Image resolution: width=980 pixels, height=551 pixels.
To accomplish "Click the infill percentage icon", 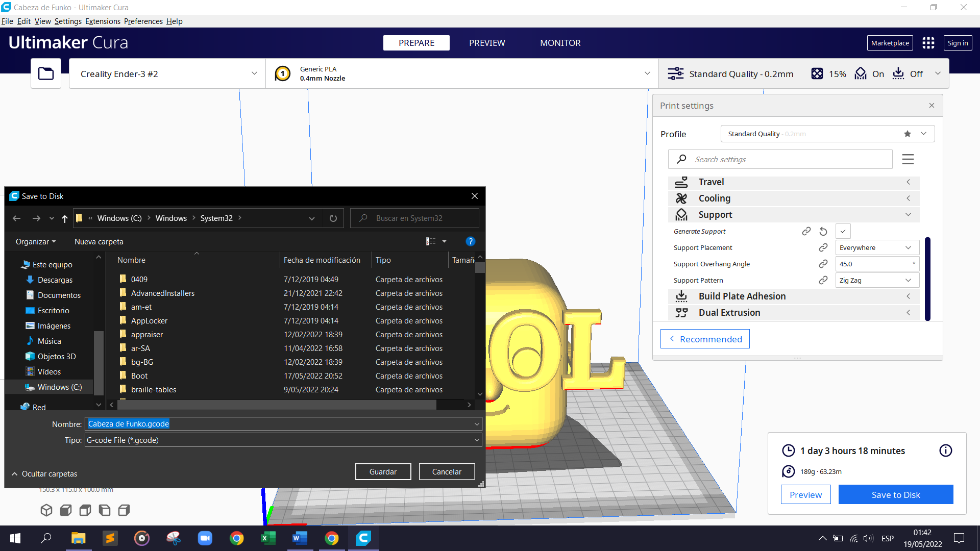I will pyautogui.click(x=817, y=73).
